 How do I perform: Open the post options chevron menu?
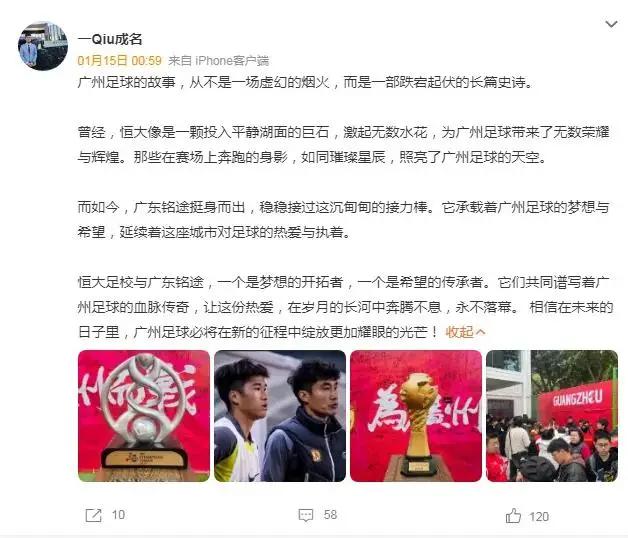coord(611,24)
